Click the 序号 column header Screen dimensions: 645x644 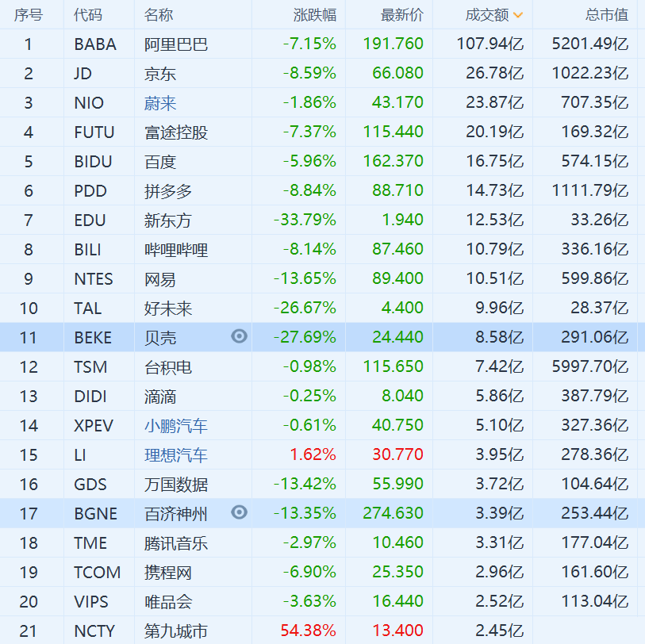tap(29, 15)
